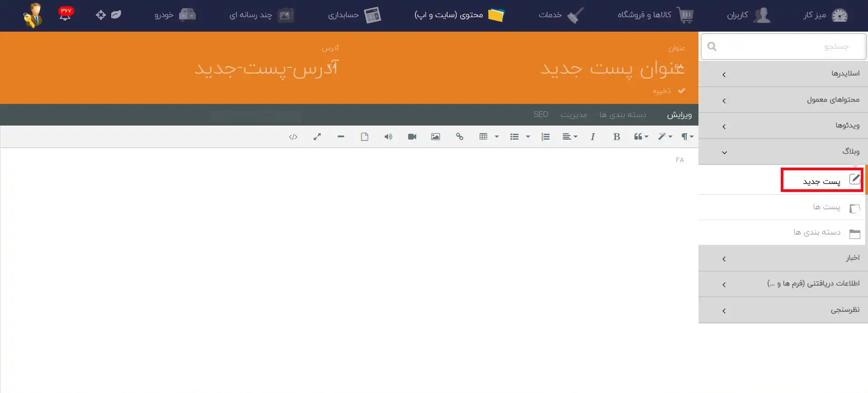Screen dimensions: 868x393
Task: Open the چند رسانه ای menu
Action: coord(262,15)
